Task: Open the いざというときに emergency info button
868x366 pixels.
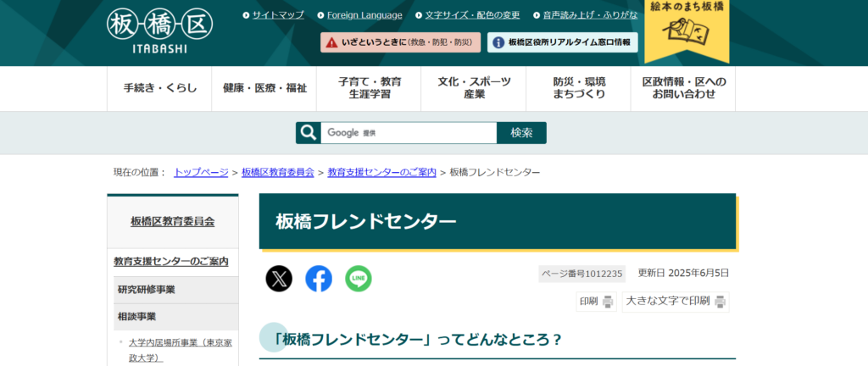Action: [400, 42]
